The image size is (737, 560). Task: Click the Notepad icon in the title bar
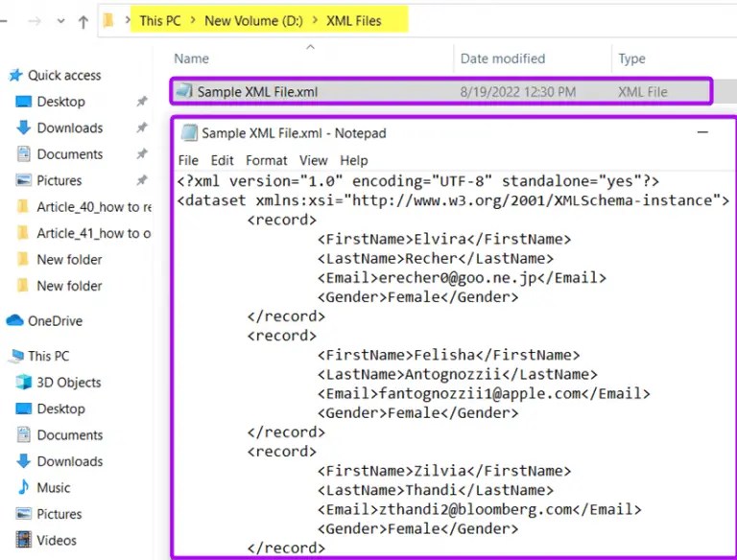189,133
